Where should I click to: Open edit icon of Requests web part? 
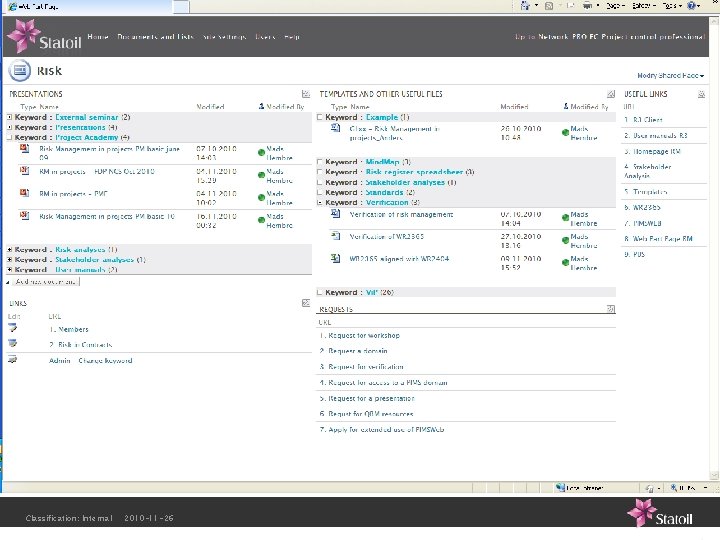[611, 309]
